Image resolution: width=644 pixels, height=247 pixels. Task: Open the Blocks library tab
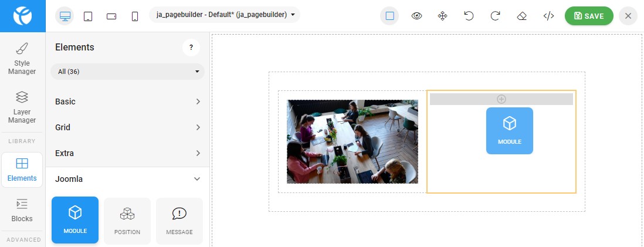22,210
